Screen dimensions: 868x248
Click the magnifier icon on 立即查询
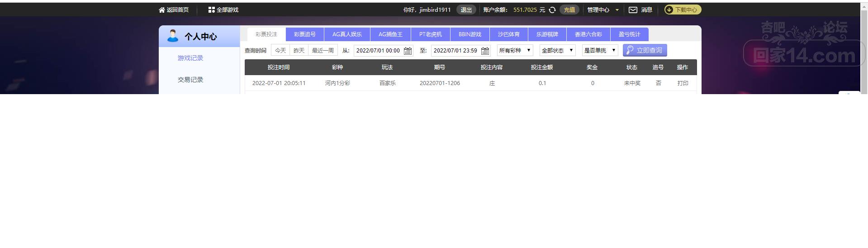coord(630,50)
